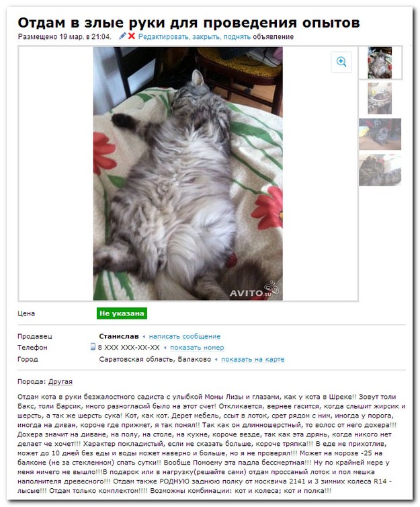This screenshot has width=420, height=507.
Task: Click the red X close-ad icon
Action: point(132,36)
